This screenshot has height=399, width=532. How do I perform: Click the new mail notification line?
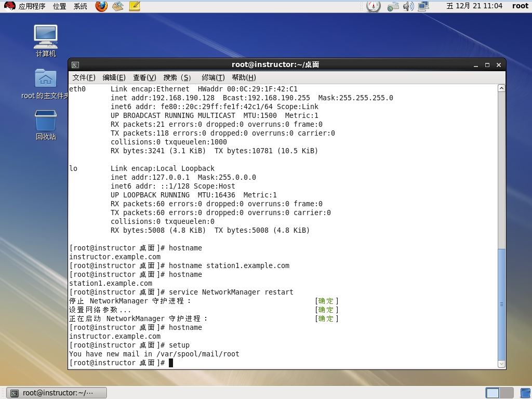tap(154, 353)
